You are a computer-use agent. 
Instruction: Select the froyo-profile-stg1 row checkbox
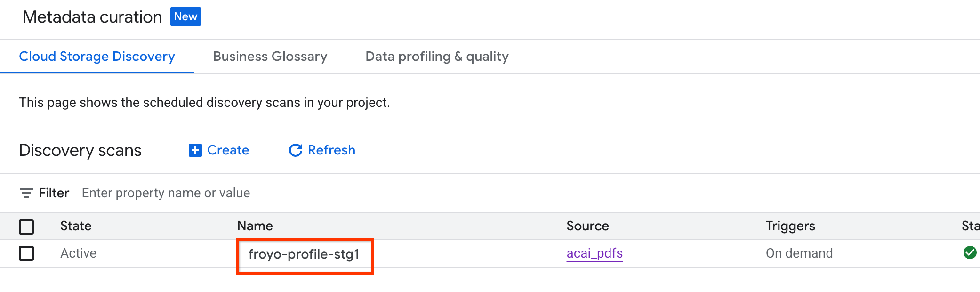pyautogui.click(x=27, y=253)
